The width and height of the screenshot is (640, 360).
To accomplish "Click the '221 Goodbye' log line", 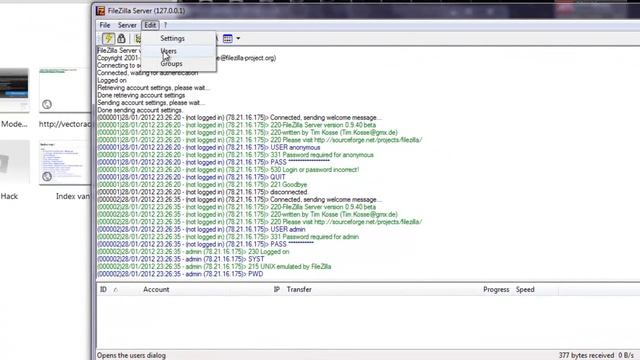I will click(202, 184).
